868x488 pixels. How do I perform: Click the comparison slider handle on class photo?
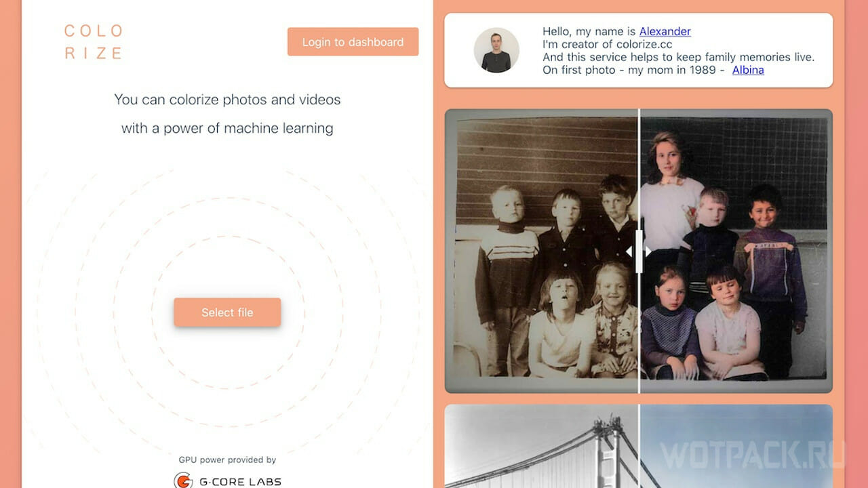point(639,251)
